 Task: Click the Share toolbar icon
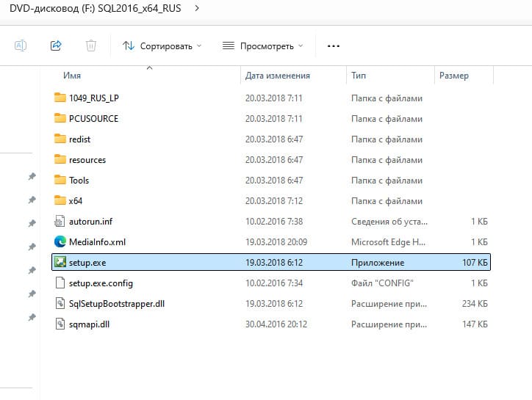click(x=56, y=46)
